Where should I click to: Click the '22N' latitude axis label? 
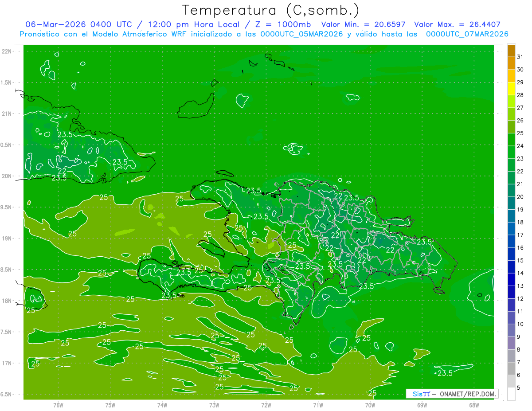tap(6, 51)
